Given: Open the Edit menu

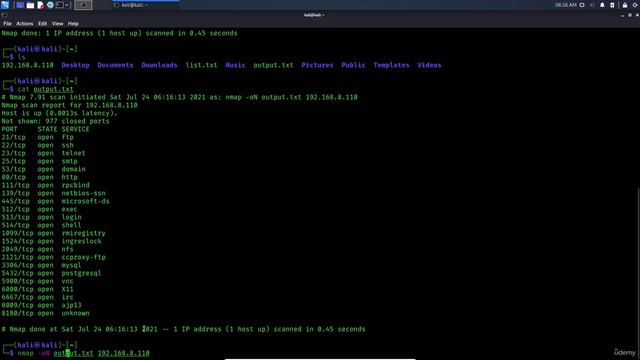Looking at the screenshot, I should click(x=42, y=24).
